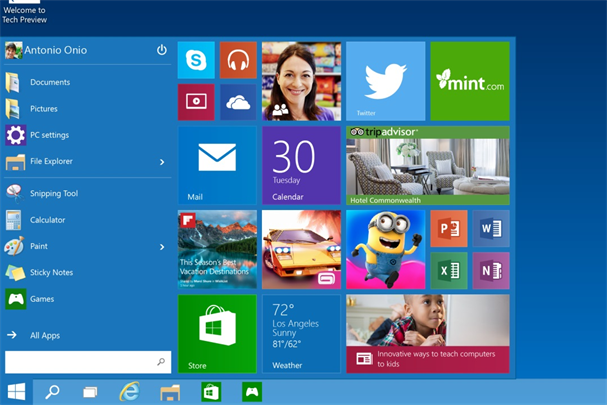Show All Apps list
The width and height of the screenshot is (607, 405).
point(87,335)
